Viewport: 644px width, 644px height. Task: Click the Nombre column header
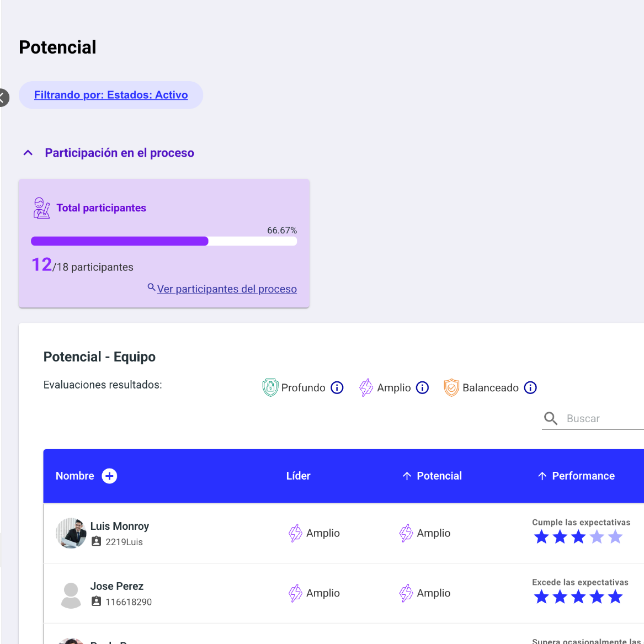click(75, 476)
